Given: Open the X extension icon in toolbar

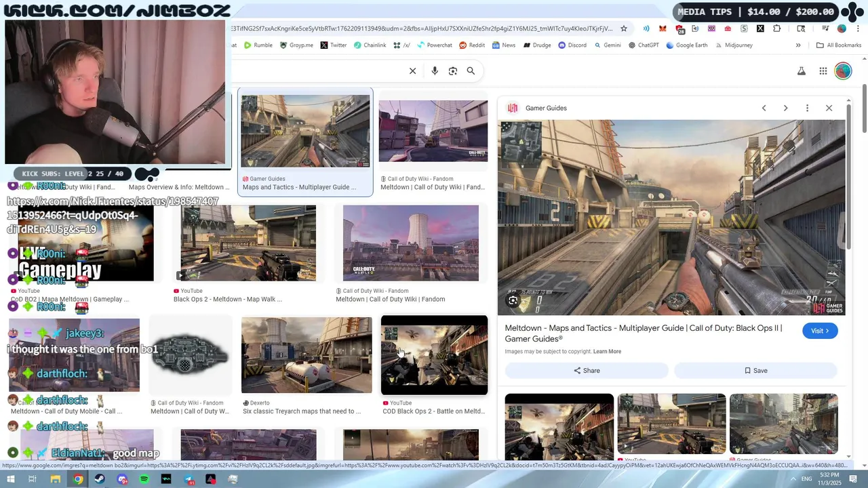Looking at the screenshot, I should pyautogui.click(x=760, y=28).
